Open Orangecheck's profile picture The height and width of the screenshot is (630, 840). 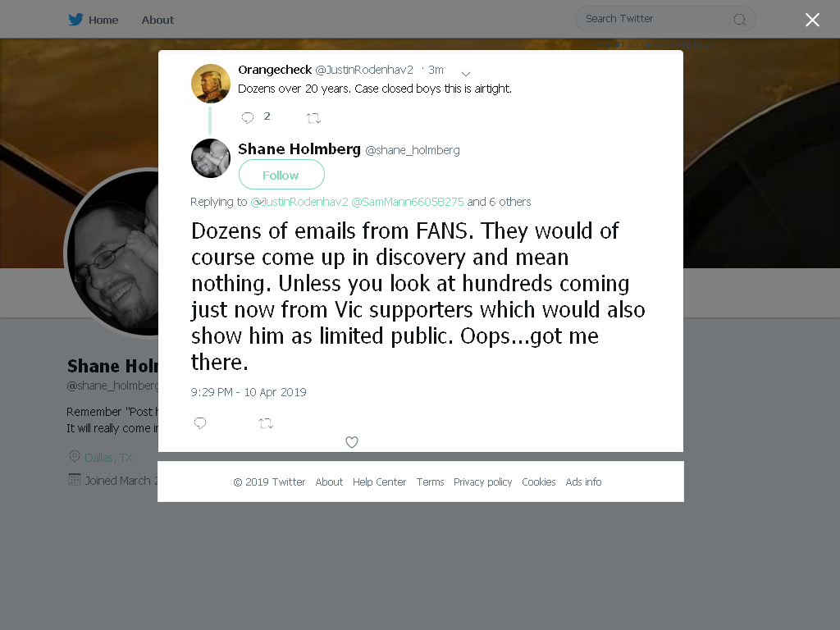point(211,84)
